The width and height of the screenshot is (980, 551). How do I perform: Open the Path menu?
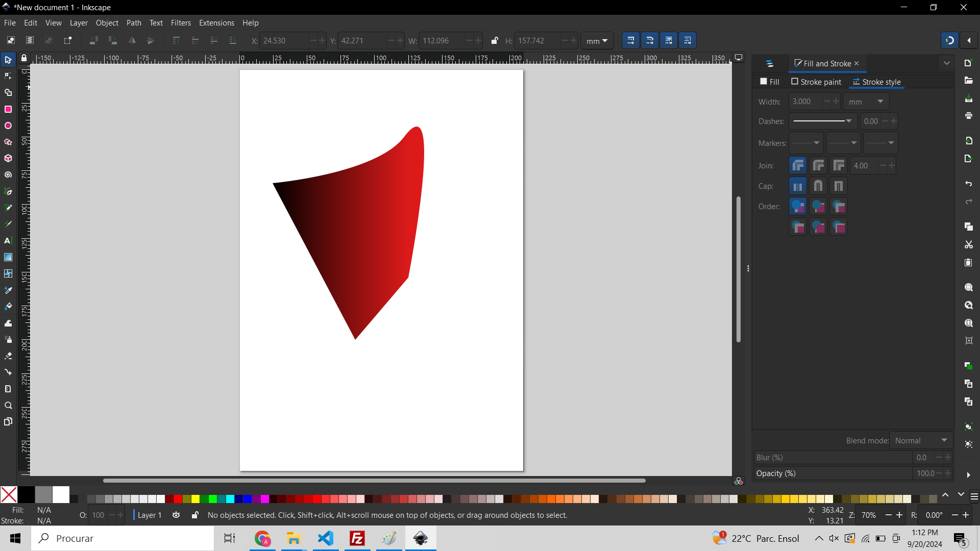coord(134,23)
